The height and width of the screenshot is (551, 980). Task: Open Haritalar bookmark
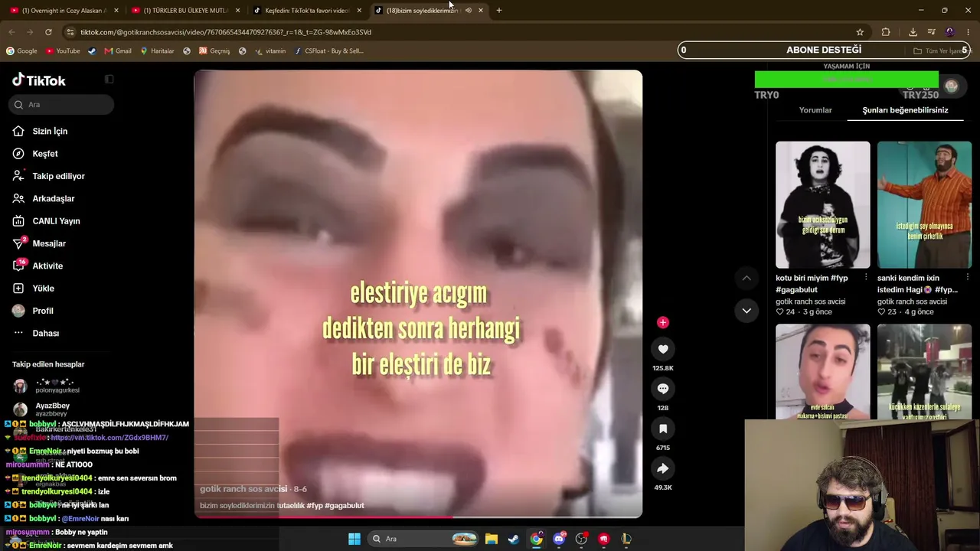157,51
